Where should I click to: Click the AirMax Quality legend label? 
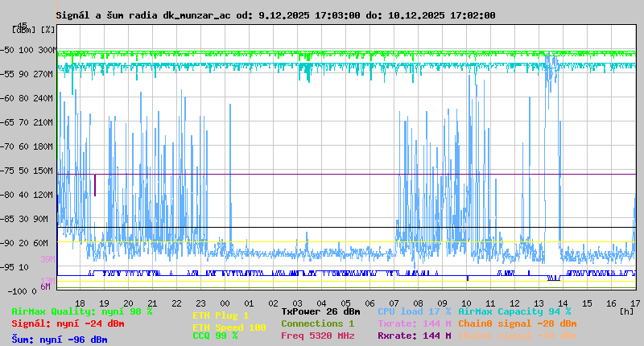tap(82, 311)
